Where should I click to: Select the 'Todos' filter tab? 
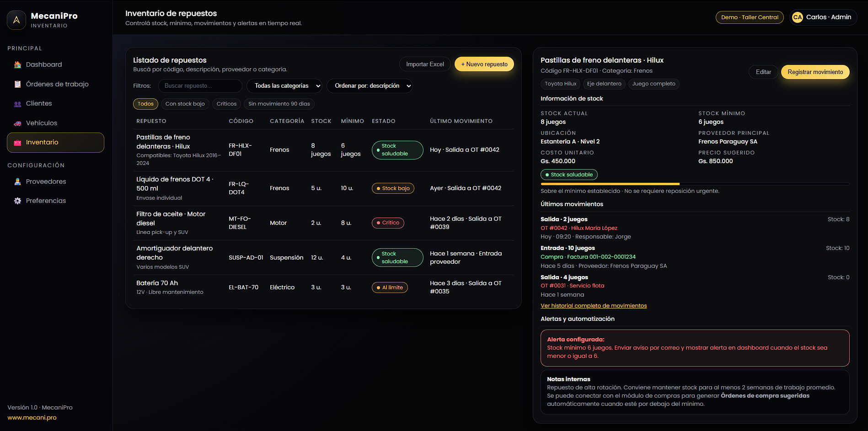[x=145, y=104]
